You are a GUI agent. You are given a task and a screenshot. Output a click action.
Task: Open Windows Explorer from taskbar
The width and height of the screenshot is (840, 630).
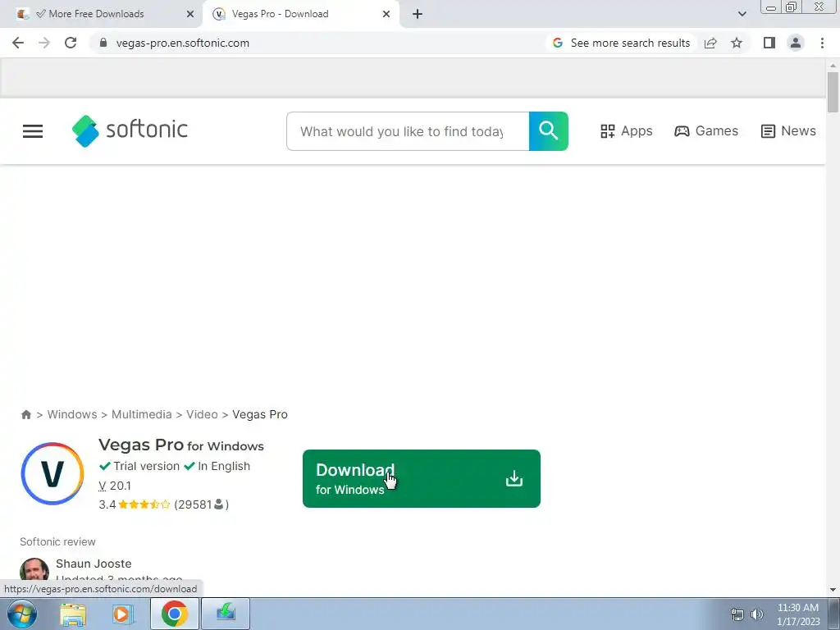point(73,614)
